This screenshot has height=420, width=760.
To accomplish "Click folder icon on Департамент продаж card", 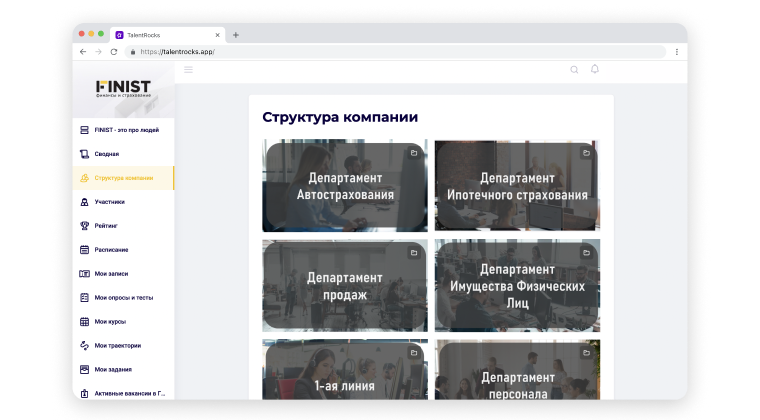I will click(414, 253).
